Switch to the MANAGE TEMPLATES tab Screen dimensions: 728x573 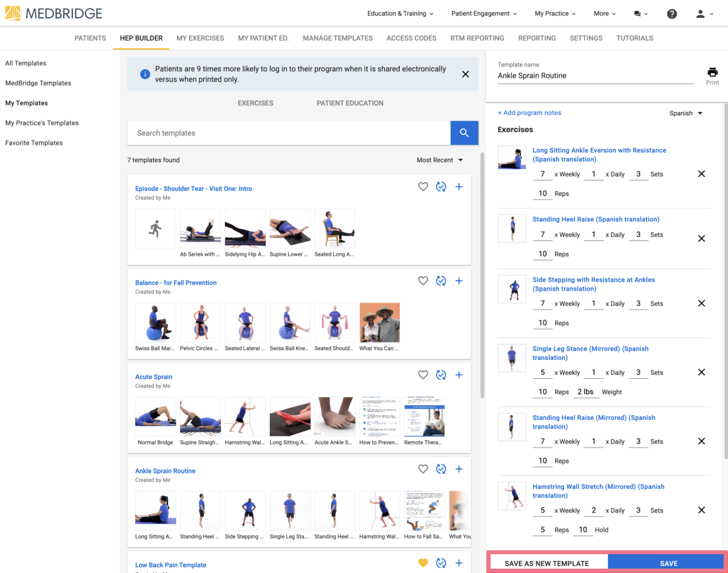(x=337, y=38)
